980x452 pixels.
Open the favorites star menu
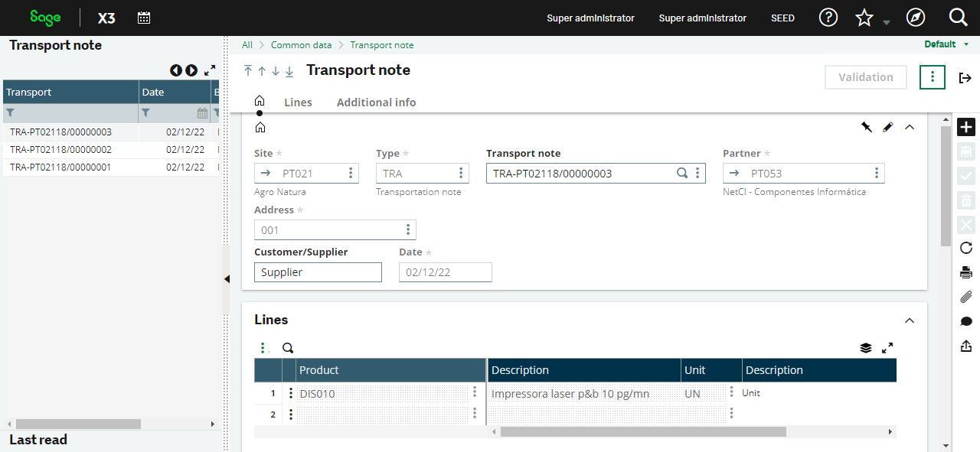tap(864, 17)
